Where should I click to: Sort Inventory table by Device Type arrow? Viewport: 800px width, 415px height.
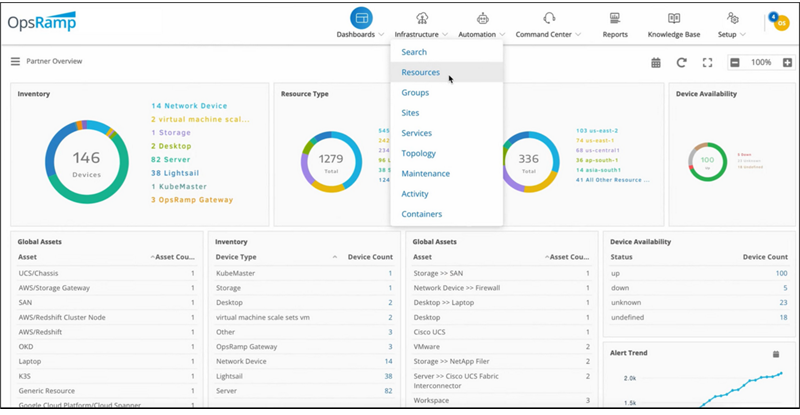(x=335, y=257)
